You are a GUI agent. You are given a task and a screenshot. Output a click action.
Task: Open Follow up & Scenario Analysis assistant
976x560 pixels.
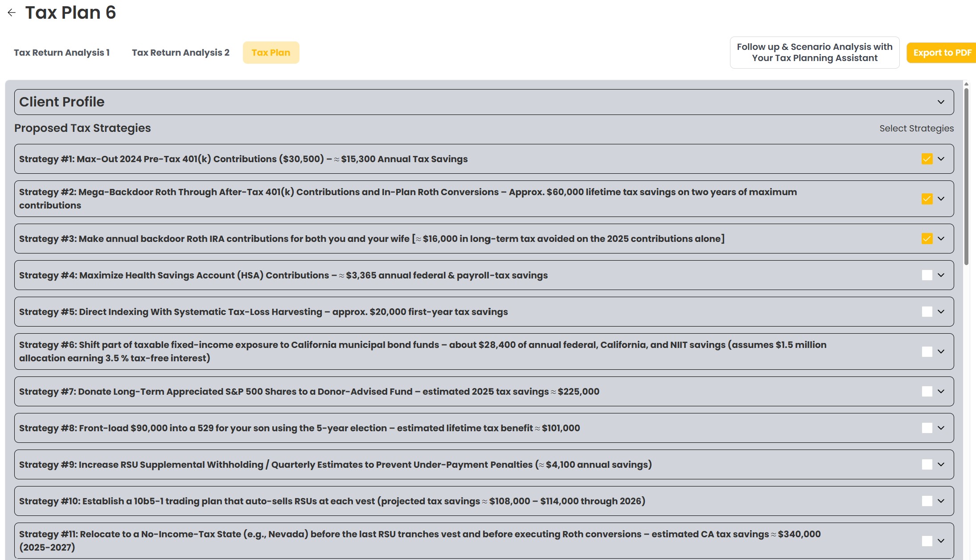click(x=814, y=53)
